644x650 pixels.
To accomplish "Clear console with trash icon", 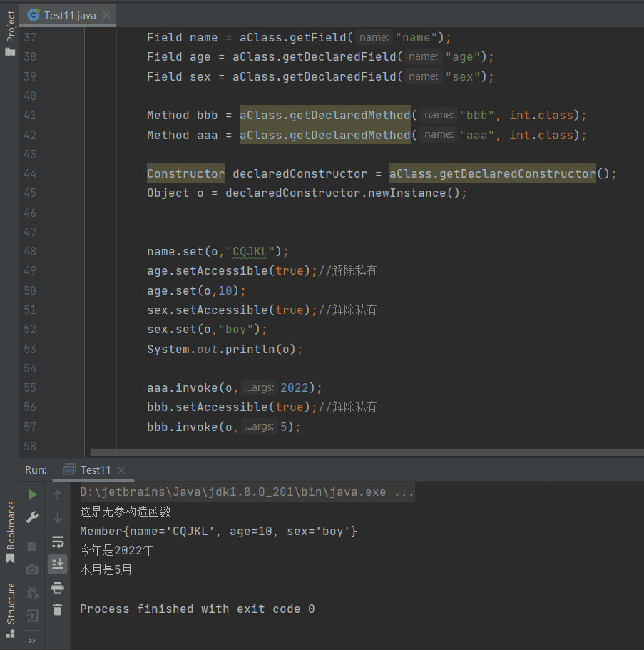I will tap(58, 609).
